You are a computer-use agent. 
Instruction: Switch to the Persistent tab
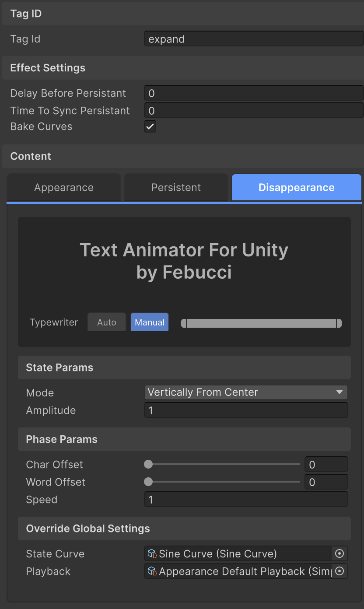coord(176,188)
